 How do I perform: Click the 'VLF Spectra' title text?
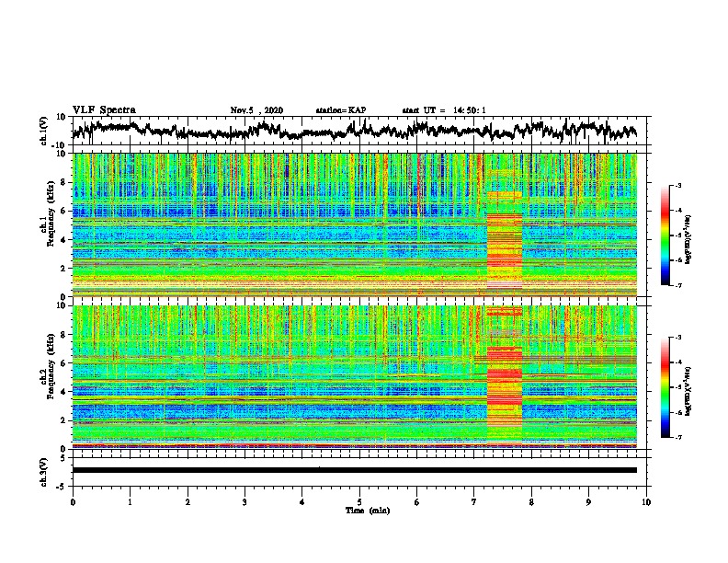[x=104, y=110]
